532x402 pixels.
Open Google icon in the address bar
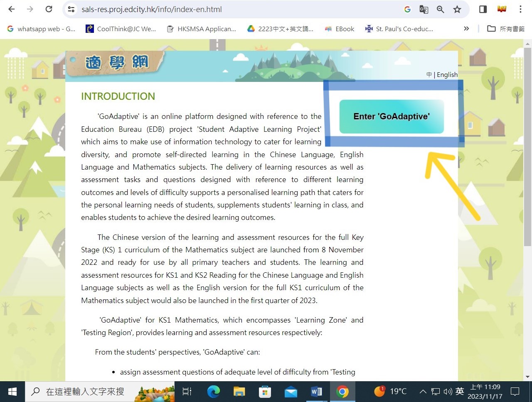click(x=407, y=9)
